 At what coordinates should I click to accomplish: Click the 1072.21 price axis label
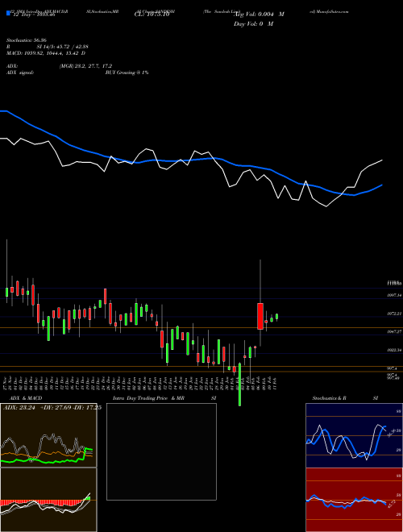coord(394,314)
